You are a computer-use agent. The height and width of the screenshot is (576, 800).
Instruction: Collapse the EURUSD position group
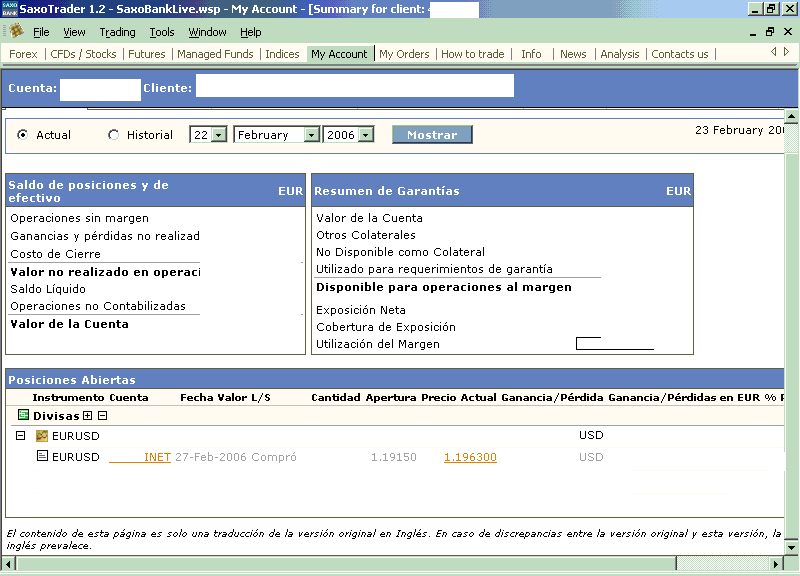[x=20, y=436]
